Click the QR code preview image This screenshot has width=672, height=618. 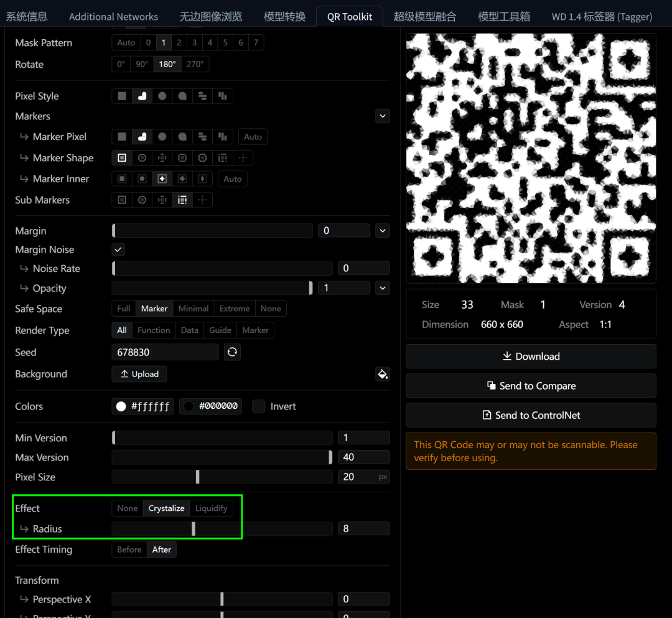(x=531, y=158)
